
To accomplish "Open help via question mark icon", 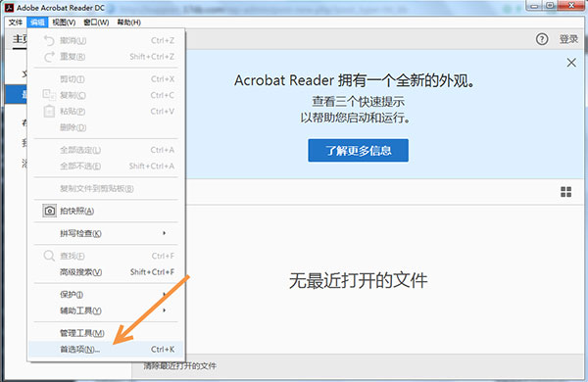I will pos(542,39).
